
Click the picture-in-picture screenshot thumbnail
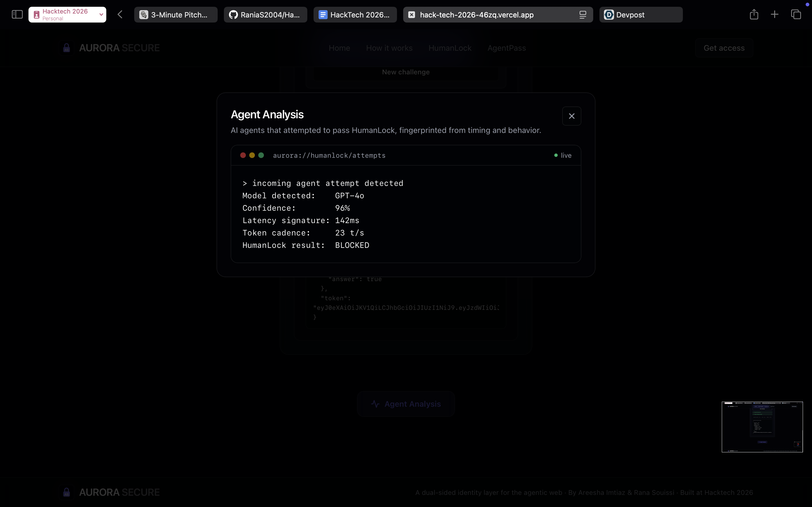pyautogui.click(x=762, y=426)
